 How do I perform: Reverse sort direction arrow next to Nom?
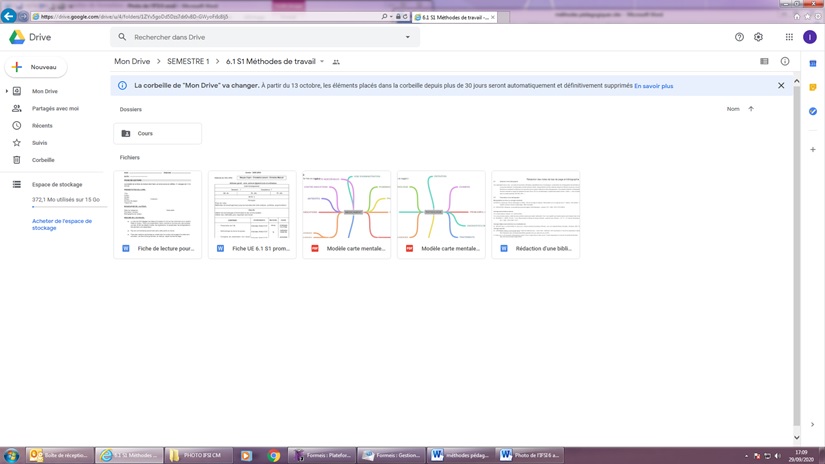(751, 109)
